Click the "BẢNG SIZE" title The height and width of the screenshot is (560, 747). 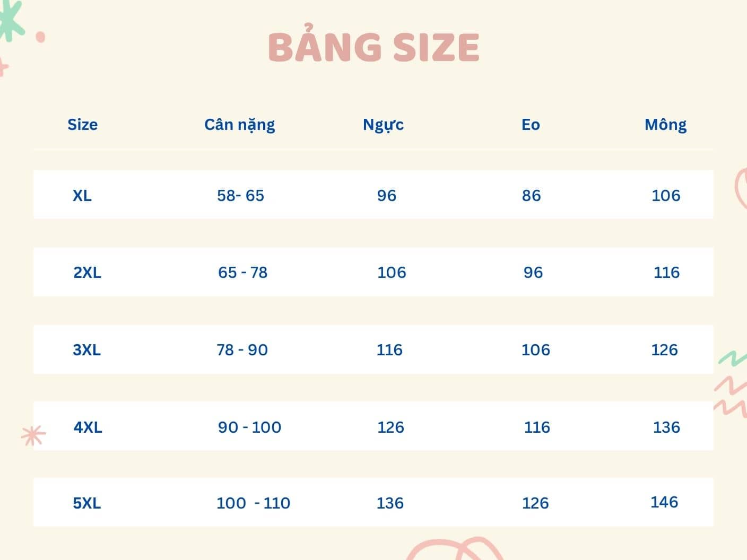373,47
